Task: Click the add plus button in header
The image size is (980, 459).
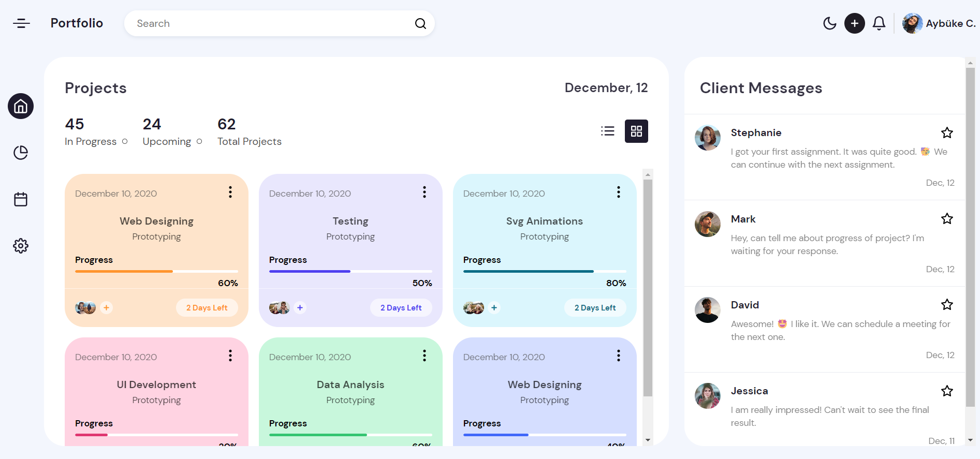Action: click(855, 23)
